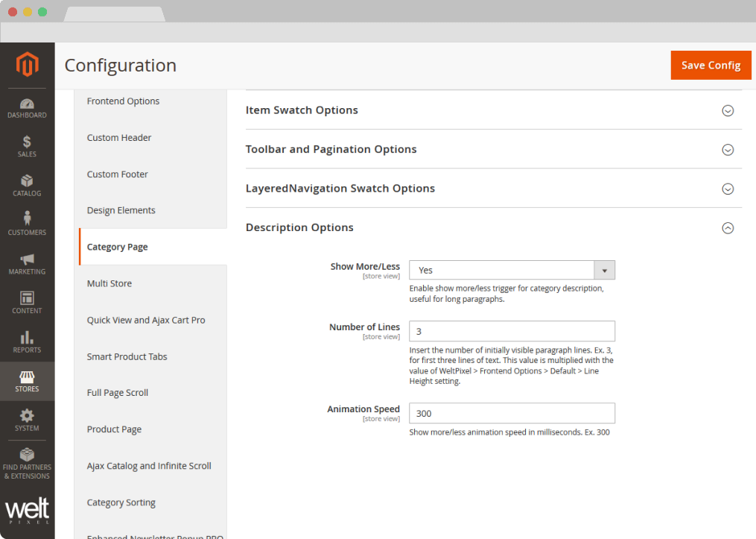This screenshot has width=756, height=539.
Task: Select the Product Page settings tab
Action: pyautogui.click(x=114, y=429)
